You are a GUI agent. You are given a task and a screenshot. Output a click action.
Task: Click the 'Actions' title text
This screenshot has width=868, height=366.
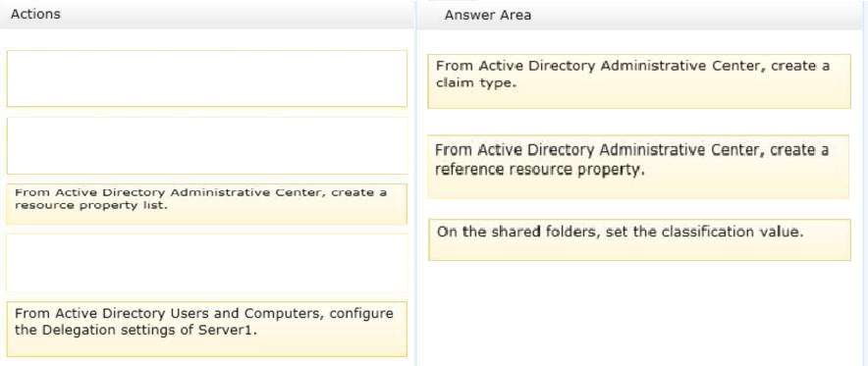pos(35,14)
